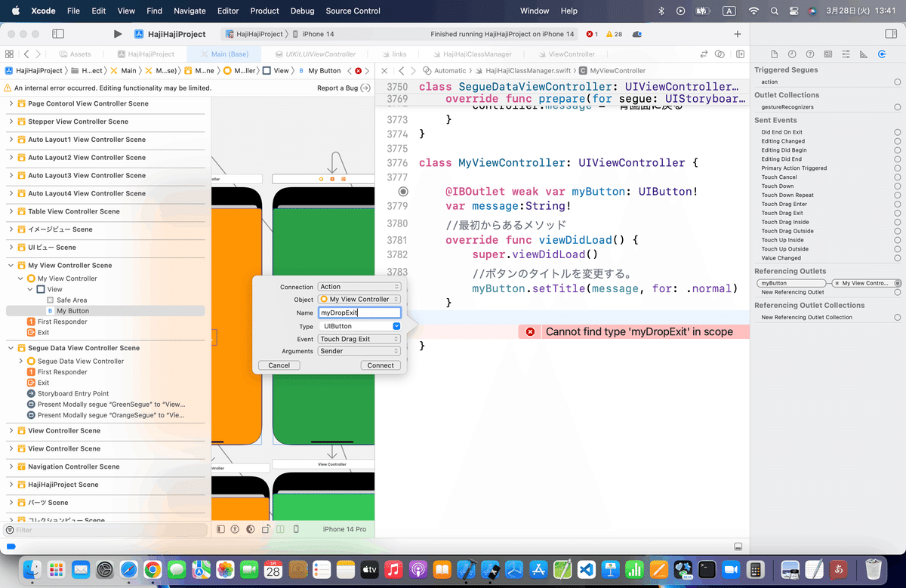Open Finder in the Dock

[31, 568]
